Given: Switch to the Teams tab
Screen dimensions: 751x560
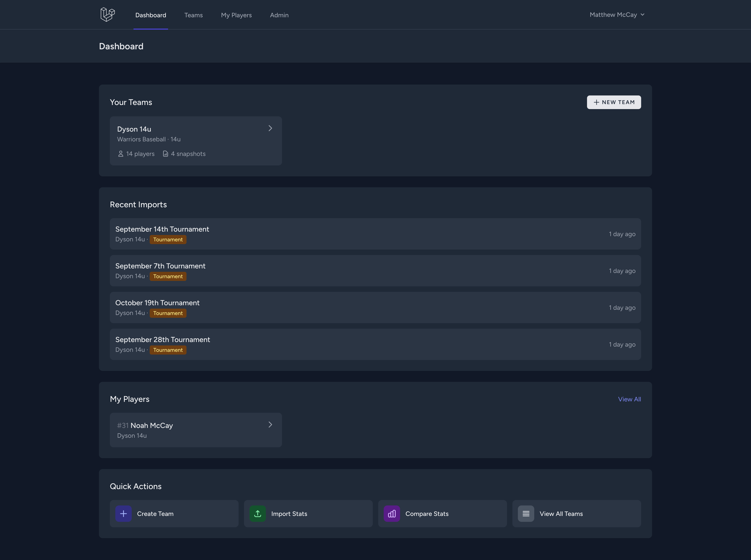Looking at the screenshot, I should coord(193,15).
